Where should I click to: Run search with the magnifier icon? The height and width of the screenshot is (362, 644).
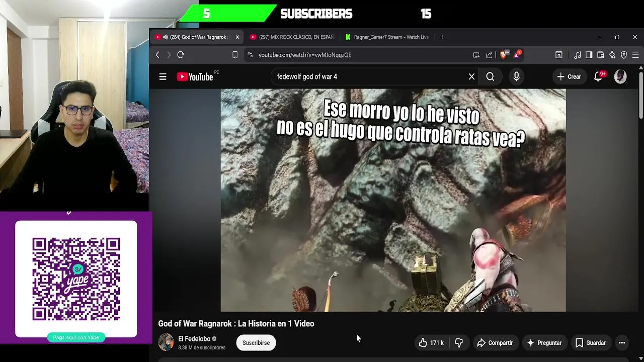[490, 77]
